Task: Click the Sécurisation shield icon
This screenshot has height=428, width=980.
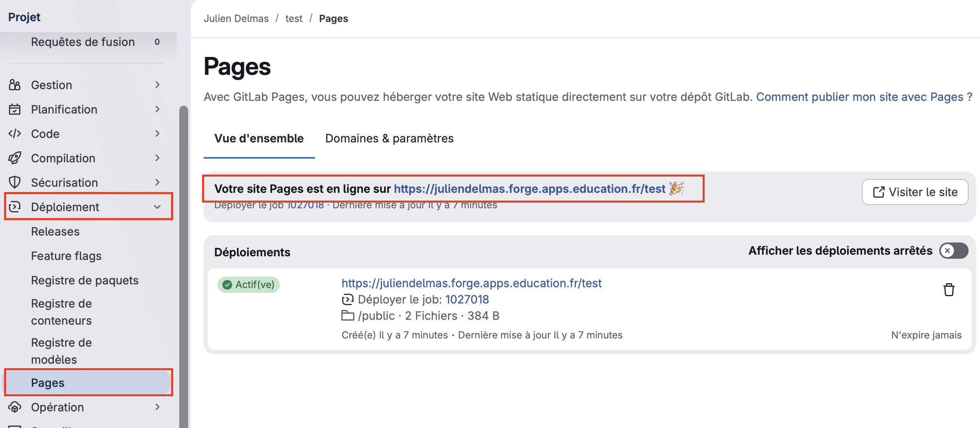Action: click(x=15, y=183)
